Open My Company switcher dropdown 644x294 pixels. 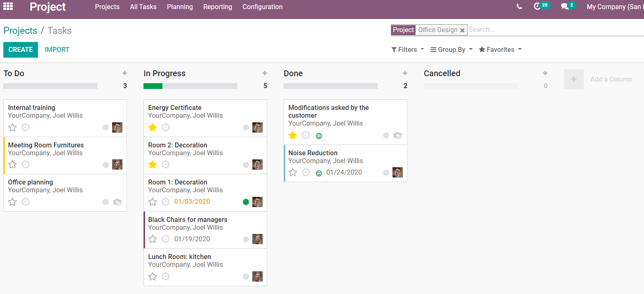tap(614, 7)
